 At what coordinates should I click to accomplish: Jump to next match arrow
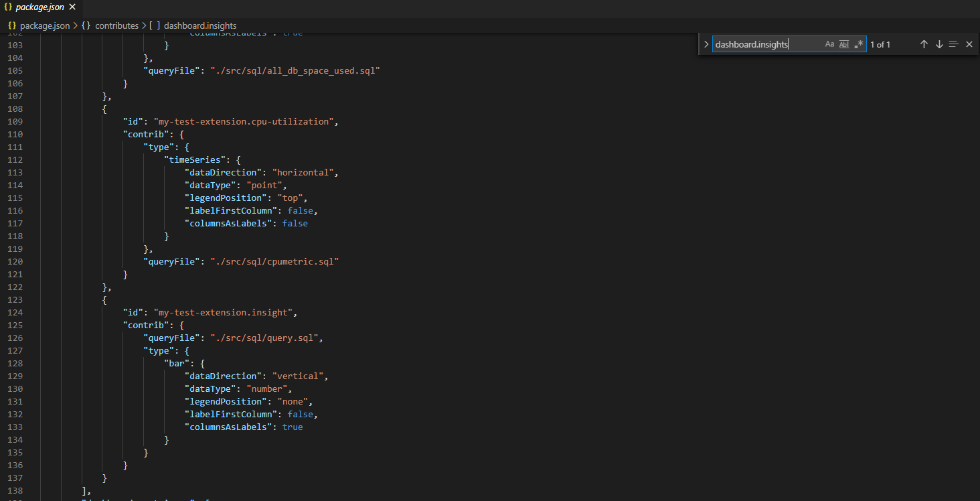(938, 44)
